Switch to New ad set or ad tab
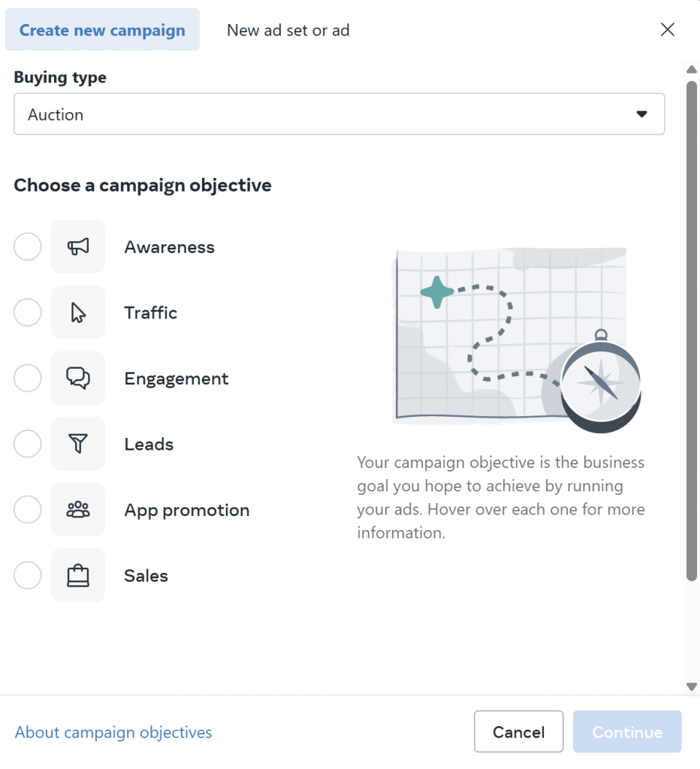700x769 pixels. coord(288,30)
